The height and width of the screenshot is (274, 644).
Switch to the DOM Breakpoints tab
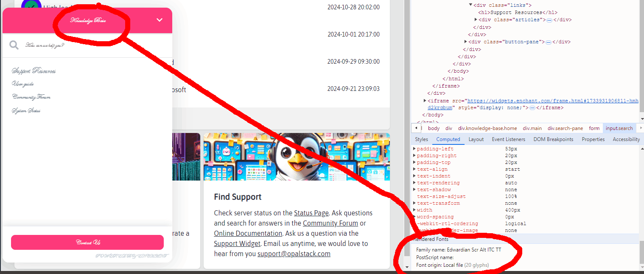click(553, 139)
